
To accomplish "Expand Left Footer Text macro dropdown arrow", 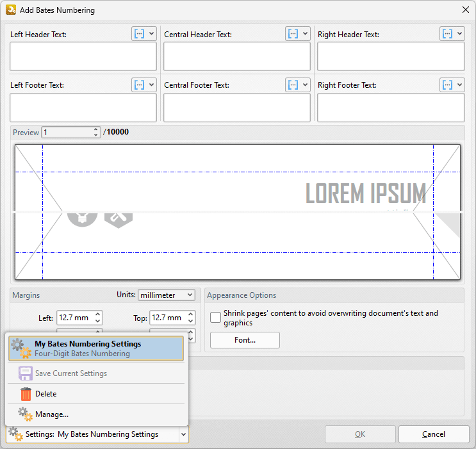I will tap(151, 85).
